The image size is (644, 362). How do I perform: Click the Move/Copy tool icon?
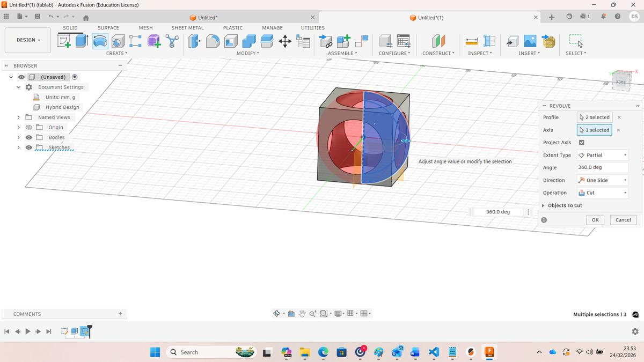[x=284, y=40]
